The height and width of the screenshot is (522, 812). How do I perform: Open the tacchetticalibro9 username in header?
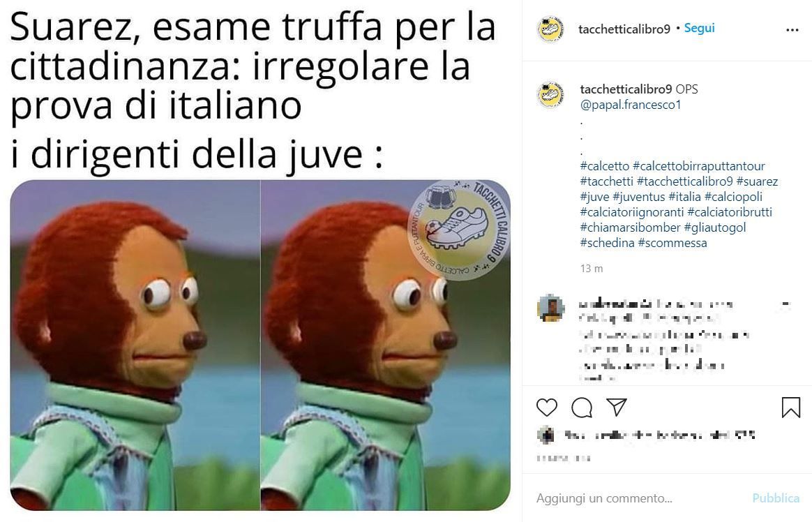[624, 29]
